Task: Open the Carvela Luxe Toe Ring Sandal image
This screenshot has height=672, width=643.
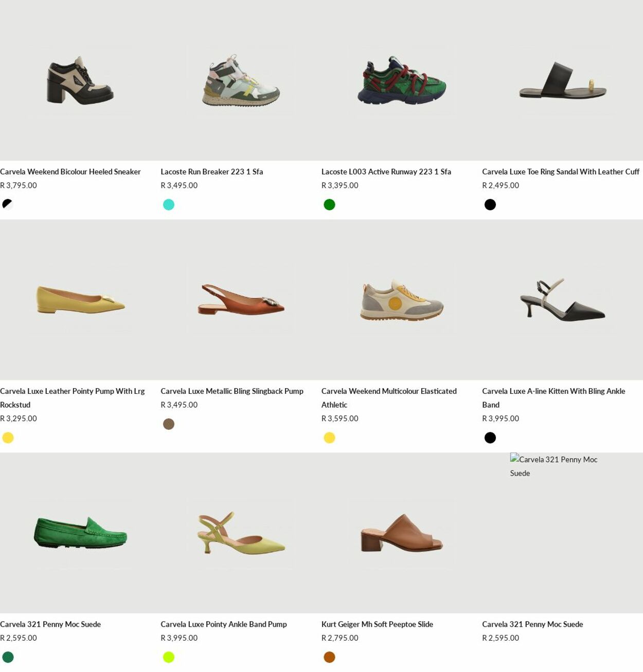Action: 562,80
